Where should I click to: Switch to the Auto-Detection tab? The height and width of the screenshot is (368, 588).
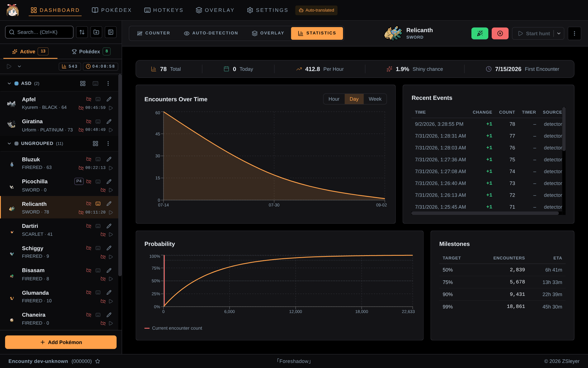[x=211, y=33]
